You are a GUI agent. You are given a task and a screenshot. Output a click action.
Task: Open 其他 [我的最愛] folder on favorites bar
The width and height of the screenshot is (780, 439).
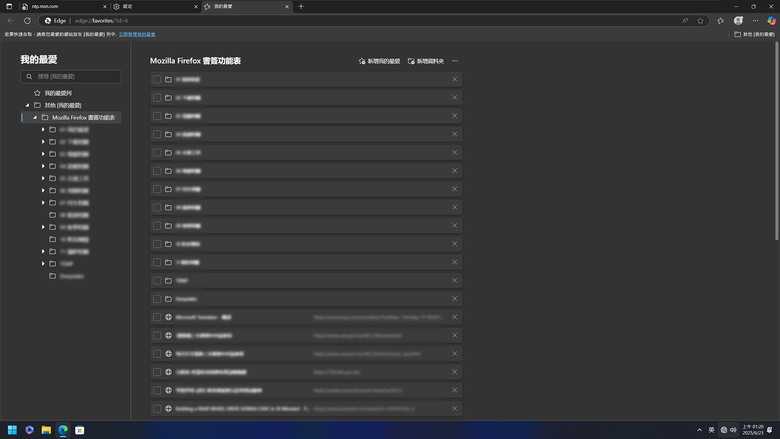point(755,34)
